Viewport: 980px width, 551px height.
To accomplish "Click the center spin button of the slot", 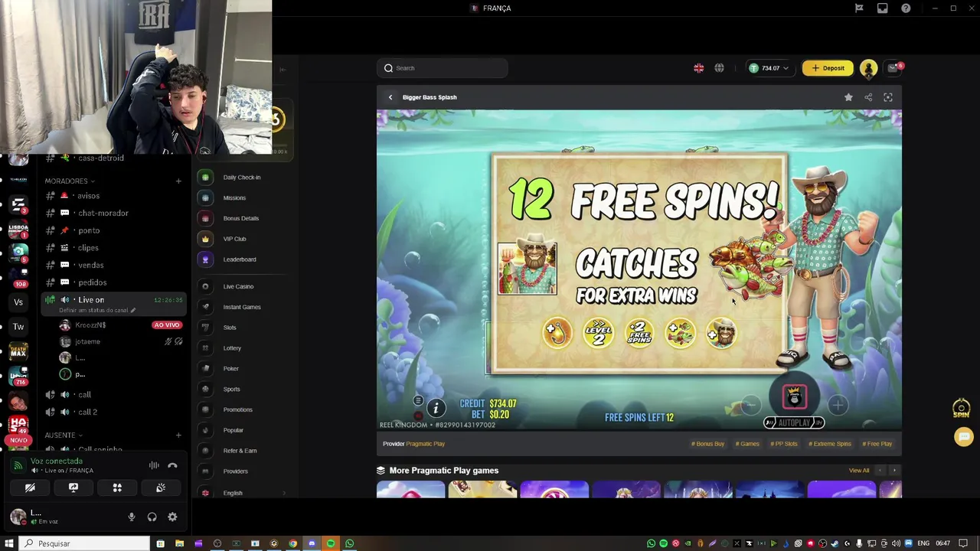I will pos(794,396).
